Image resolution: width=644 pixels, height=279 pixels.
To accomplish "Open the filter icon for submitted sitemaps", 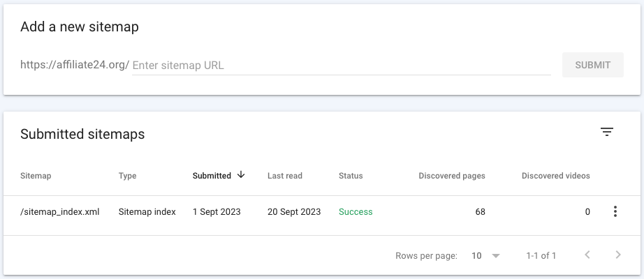I will click(x=607, y=133).
